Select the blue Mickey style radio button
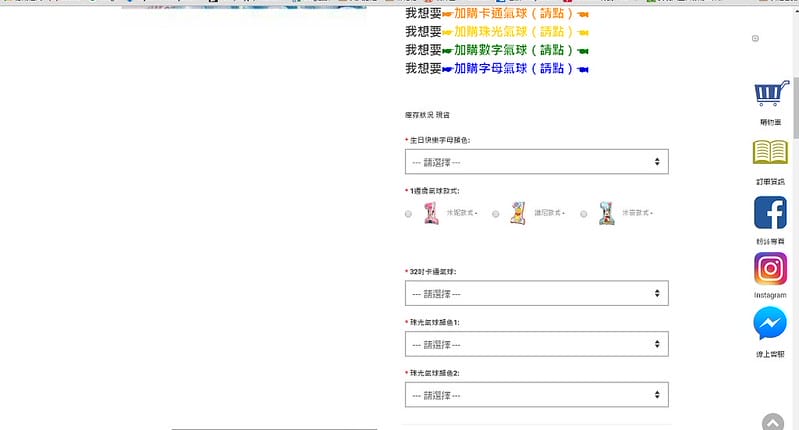Viewport: 799px width, 430px height. pos(583,214)
